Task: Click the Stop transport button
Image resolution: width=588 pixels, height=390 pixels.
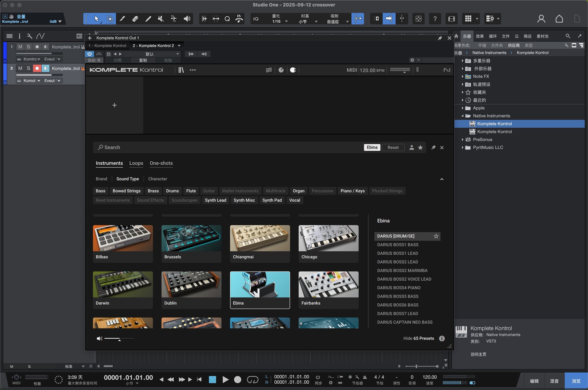Action: pyautogui.click(x=212, y=380)
